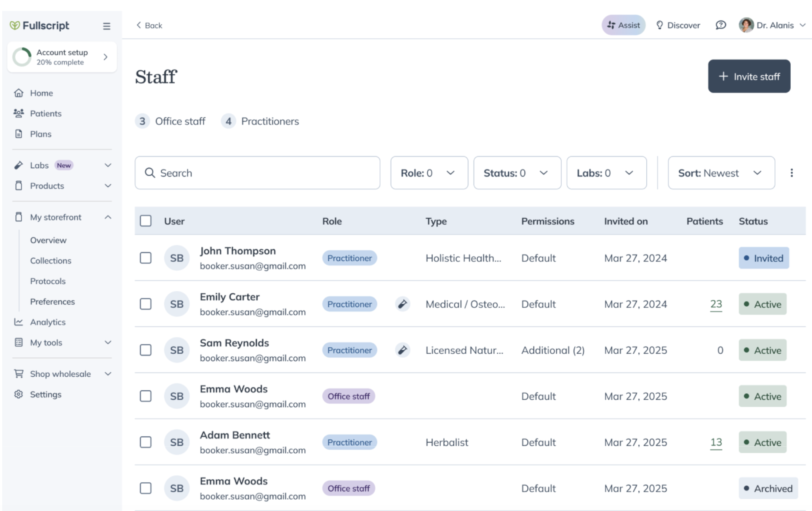This screenshot has height=511, width=812.
Task: Click Dr. Alanis profile avatar
Action: point(746,25)
